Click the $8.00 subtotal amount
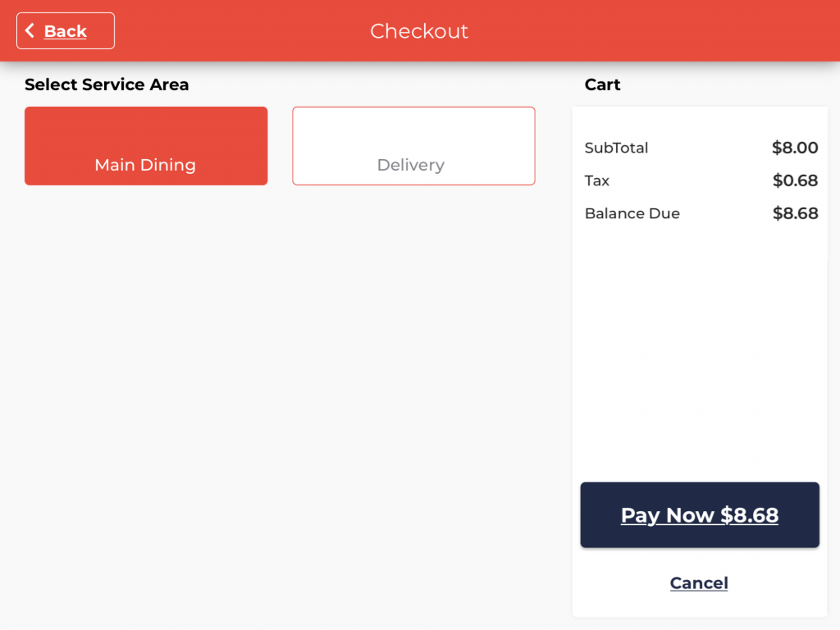 pyautogui.click(x=795, y=148)
